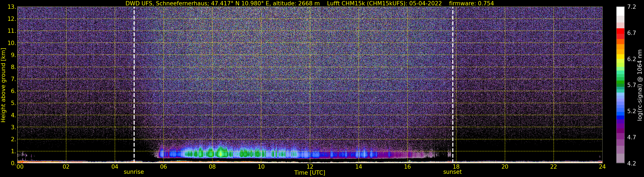644x177 pixels.
Task: Click the '18' tick on the time axis
Action: 456,167
